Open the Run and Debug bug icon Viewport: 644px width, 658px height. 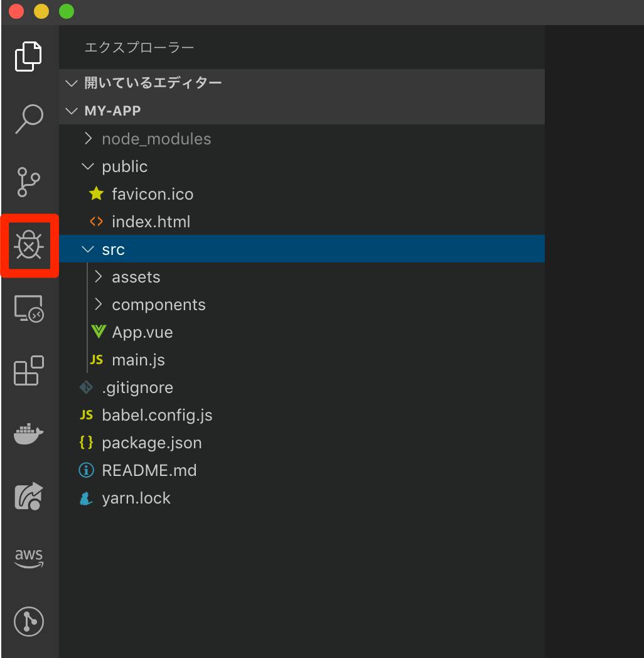point(28,245)
